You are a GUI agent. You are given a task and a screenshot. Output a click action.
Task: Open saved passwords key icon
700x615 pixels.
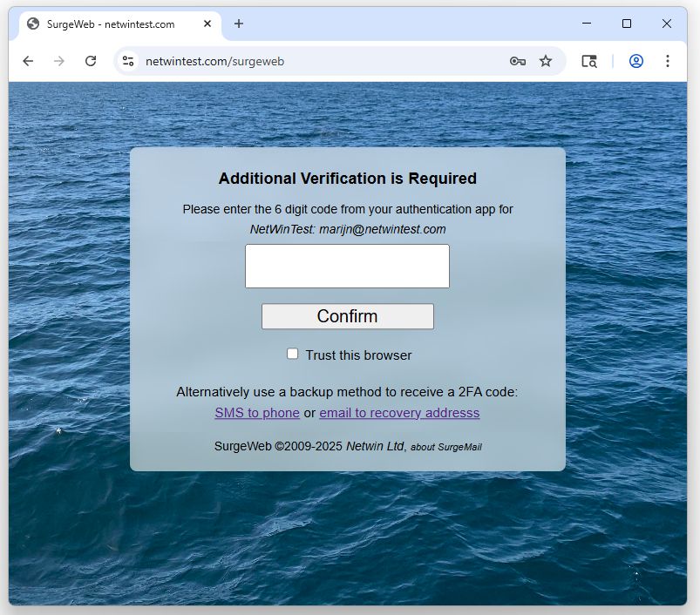[x=517, y=61]
